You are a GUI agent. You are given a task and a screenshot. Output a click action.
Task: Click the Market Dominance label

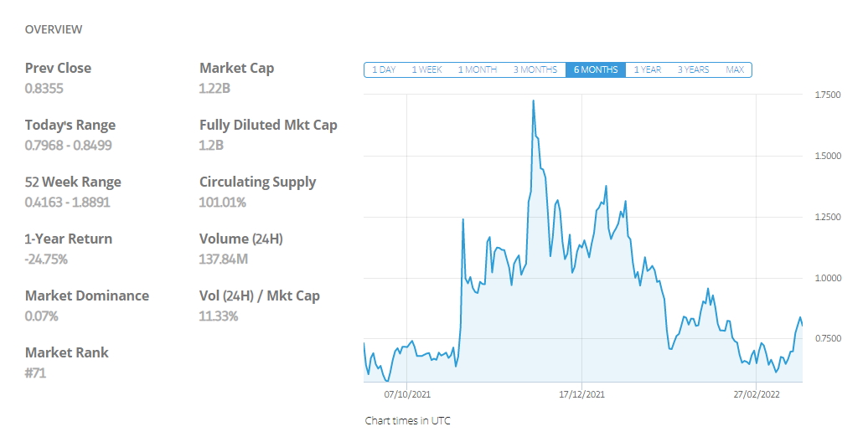coord(87,296)
